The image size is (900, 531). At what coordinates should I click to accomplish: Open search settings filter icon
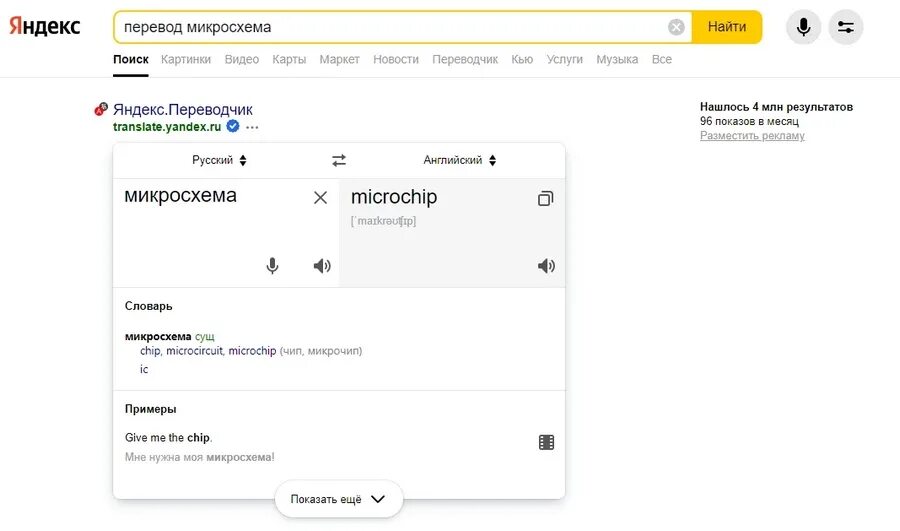coord(845,27)
